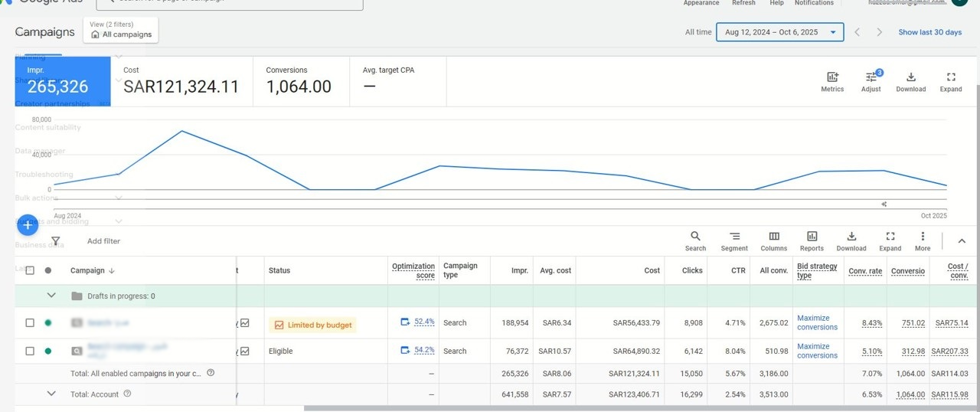Click the table Search magnifier icon
The width and height of the screenshot is (980, 412).
click(695, 237)
